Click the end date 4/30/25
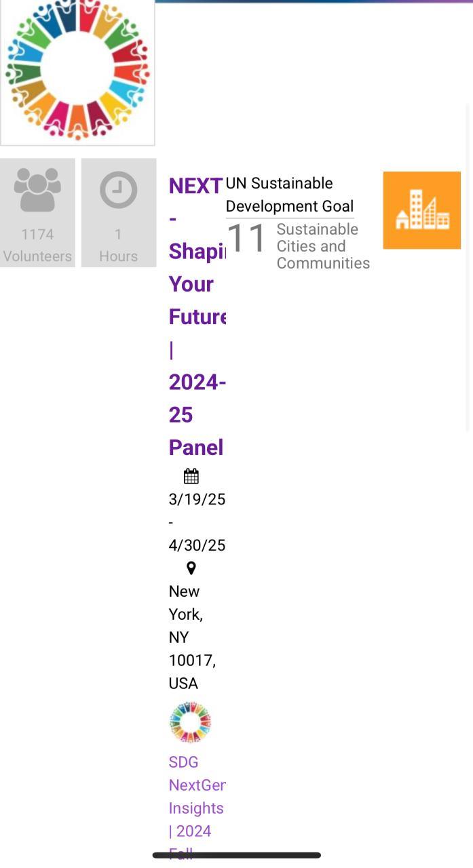 point(197,545)
